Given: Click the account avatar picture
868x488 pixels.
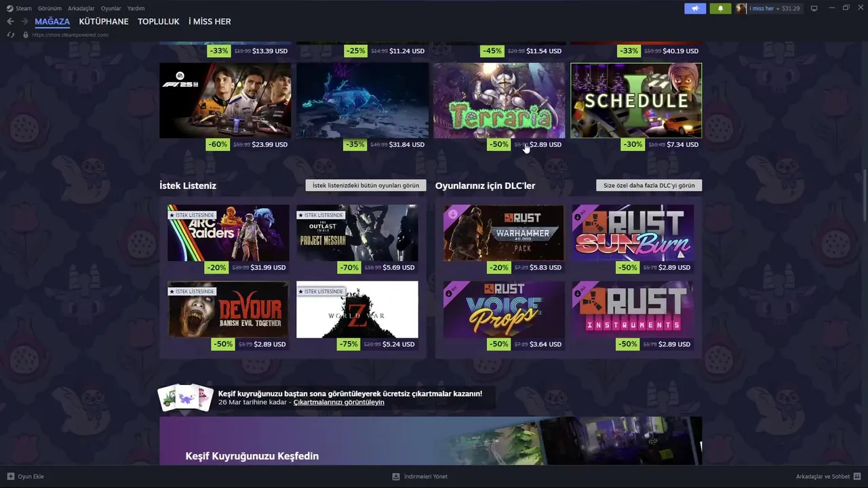Looking at the screenshot, I should pos(741,8).
